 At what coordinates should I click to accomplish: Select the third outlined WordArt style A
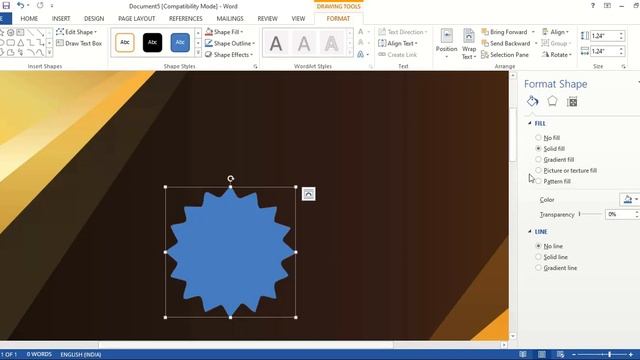coord(331,43)
